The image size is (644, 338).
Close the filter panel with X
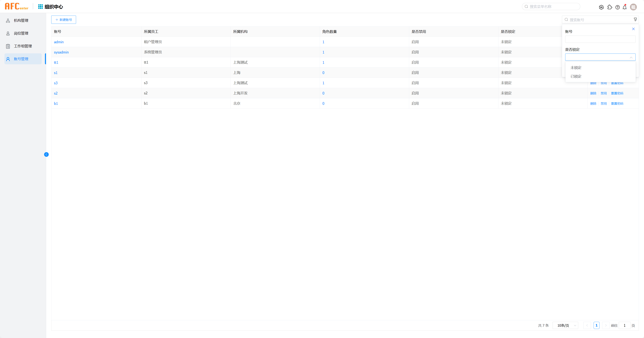click(x=633, y=29)
